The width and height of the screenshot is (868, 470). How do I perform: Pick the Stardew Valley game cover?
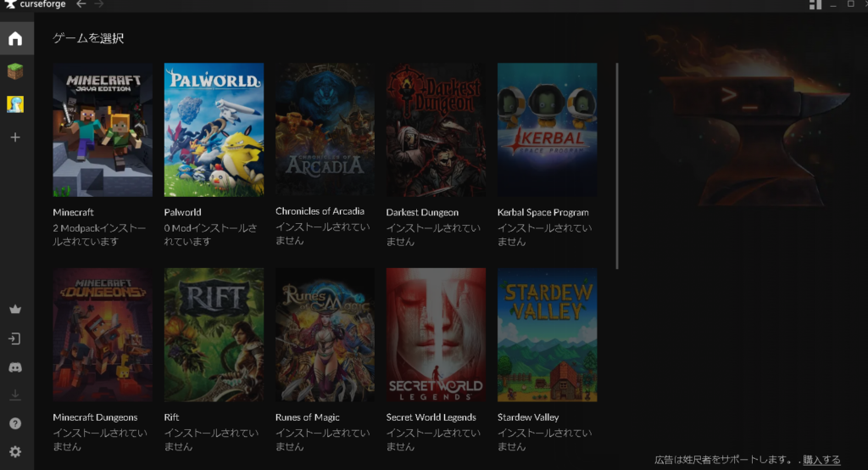547,335
